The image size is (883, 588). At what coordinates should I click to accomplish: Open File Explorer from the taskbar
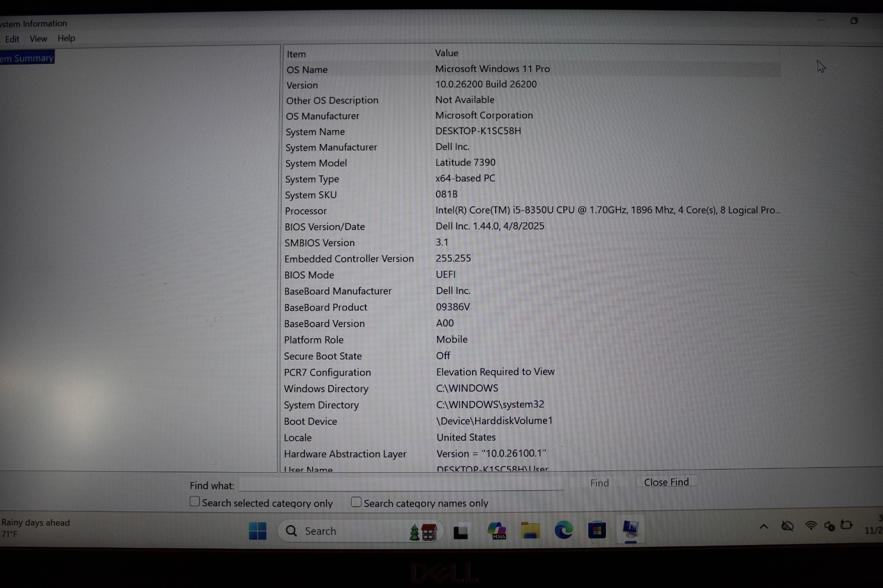click(530, 530)
